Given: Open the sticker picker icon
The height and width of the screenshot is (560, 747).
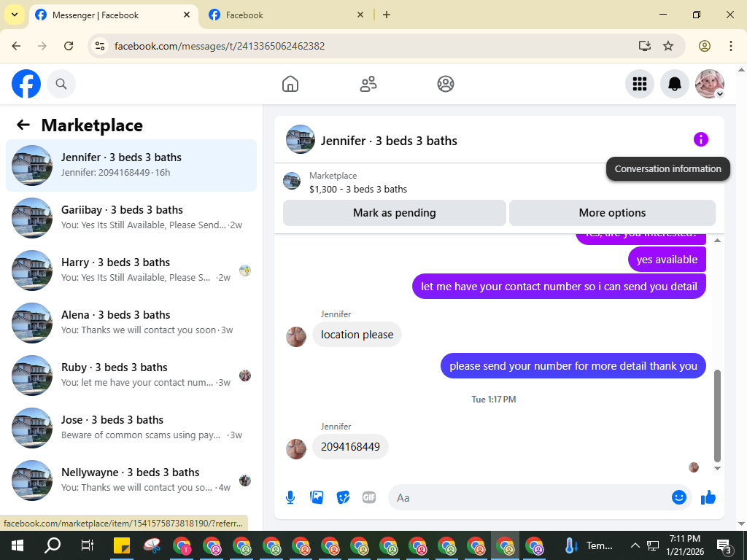Looking at the screenshot, I should pos(343,497).
